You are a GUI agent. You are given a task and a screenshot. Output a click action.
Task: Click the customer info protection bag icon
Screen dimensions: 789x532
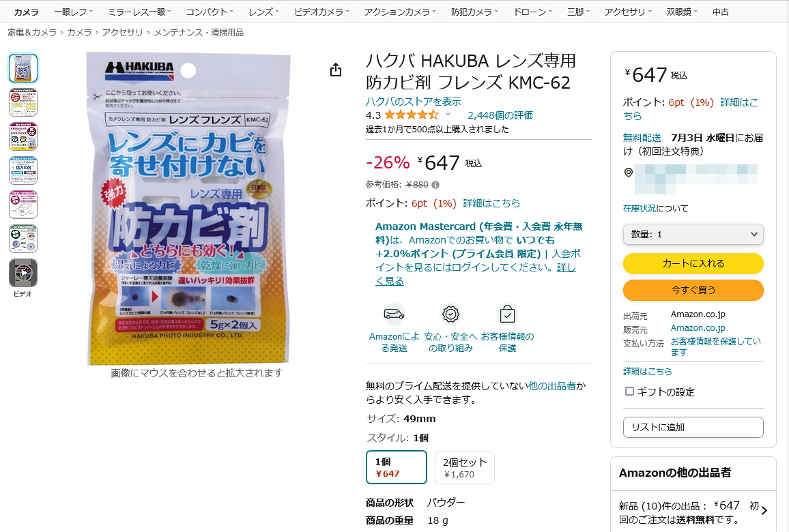[507, 314]
